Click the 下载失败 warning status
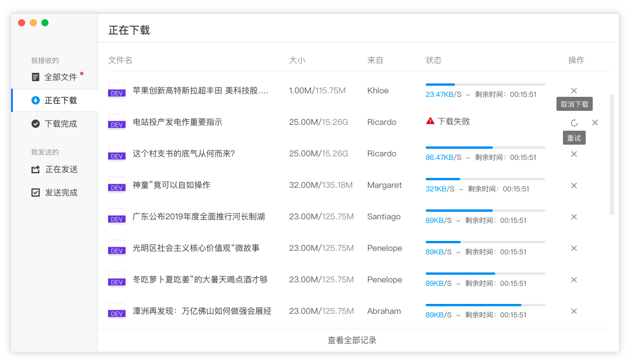Viewport: 633px width, 364px height. click(x=448, y=121)
